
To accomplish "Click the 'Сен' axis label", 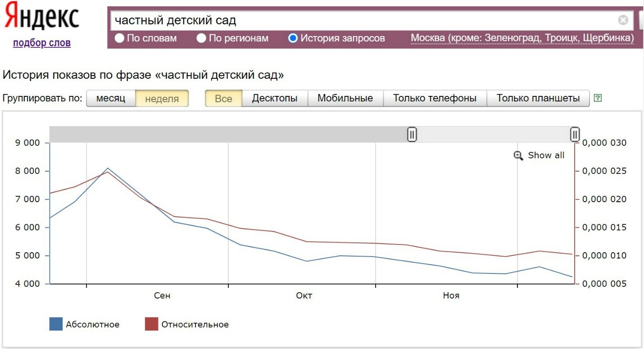I will pyautogui.click(x=162, y=296).
